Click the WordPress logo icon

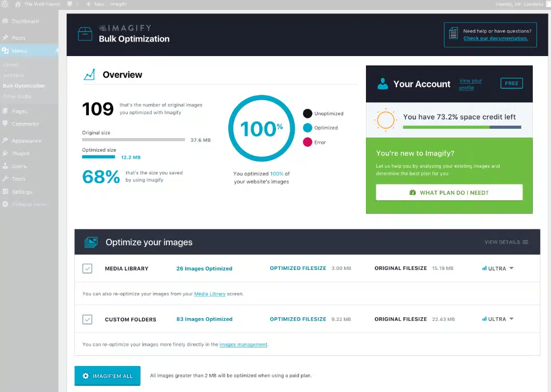(x=5, y=4)
